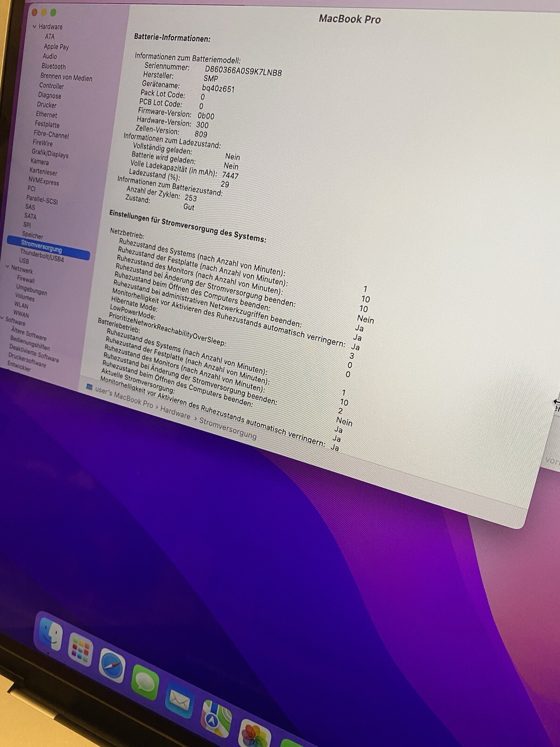Click the computer icon in the path bar
Image resolution: width=560 pixels, height=747 pixels.
click(x=89, y=387)
